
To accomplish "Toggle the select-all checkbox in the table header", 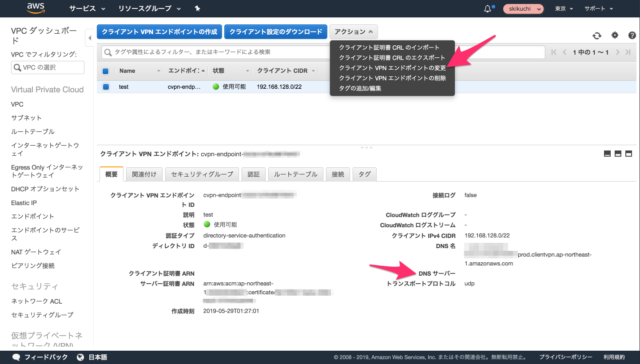I will (105, 71).
